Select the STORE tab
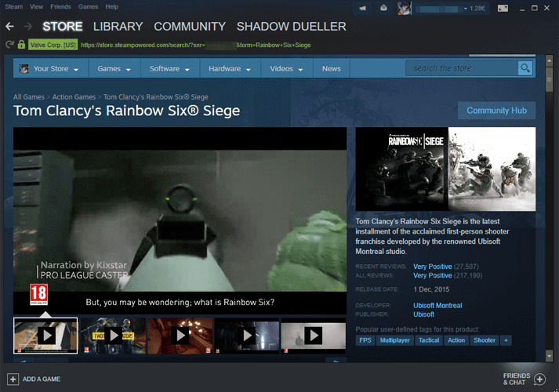The image size is (559, 392). point(63,27)
